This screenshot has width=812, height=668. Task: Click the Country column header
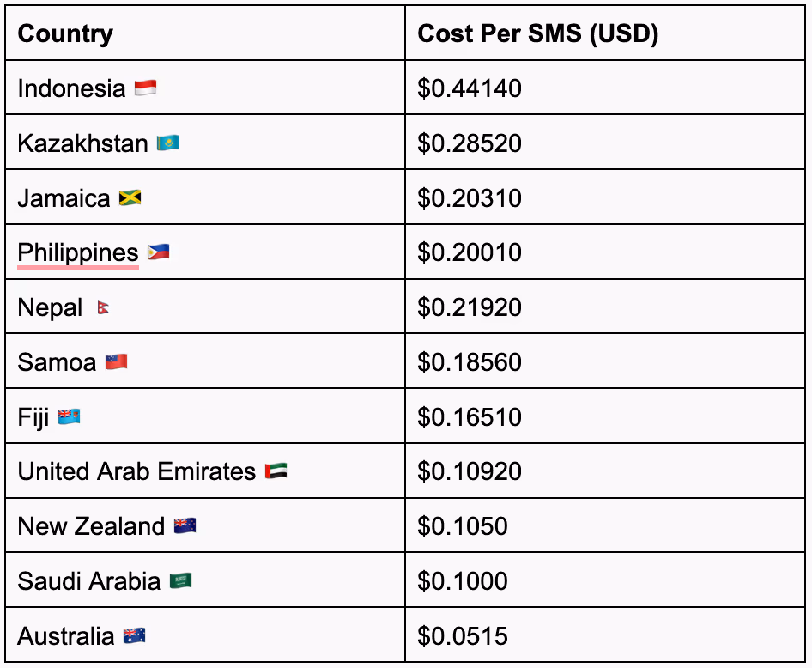[x=65, y=34]
